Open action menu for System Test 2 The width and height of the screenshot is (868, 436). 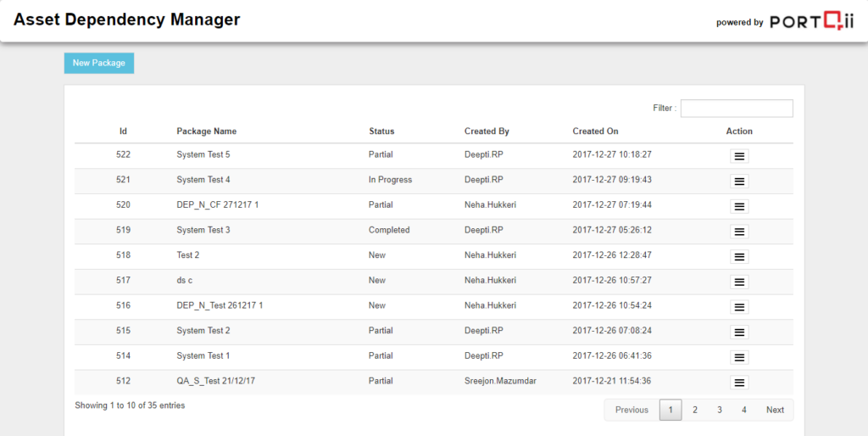(739, 332)
